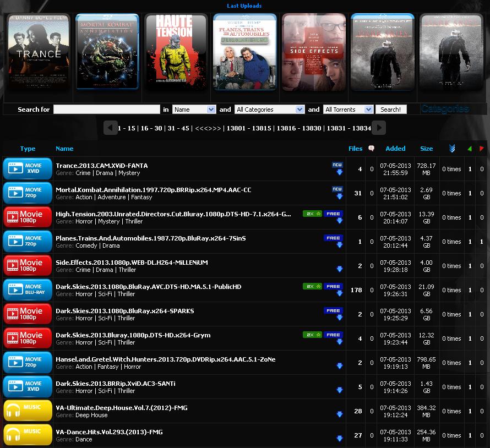This screenshot has height=448, width=490.
Task: Go to next page arrow button
Action: [379, 128]
